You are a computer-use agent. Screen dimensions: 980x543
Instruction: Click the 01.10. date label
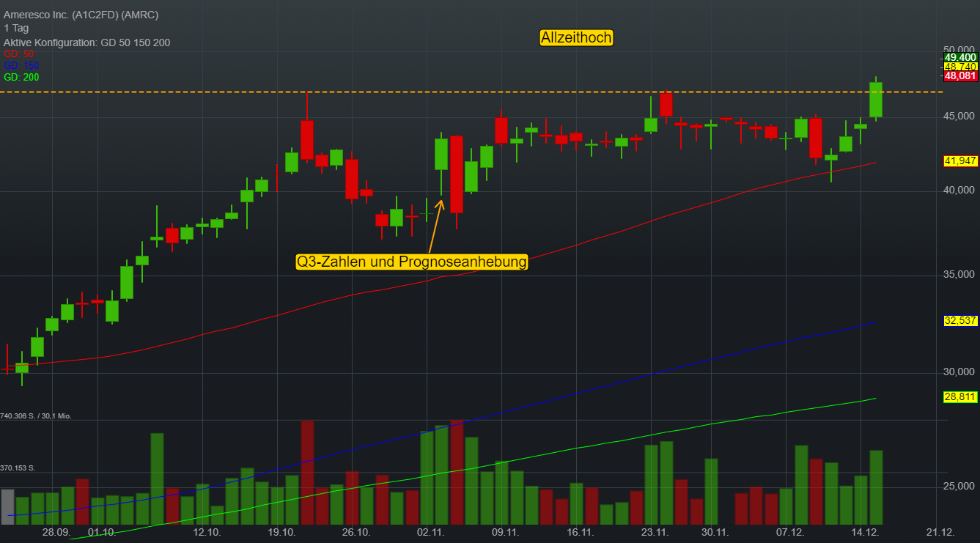point(101,532)
